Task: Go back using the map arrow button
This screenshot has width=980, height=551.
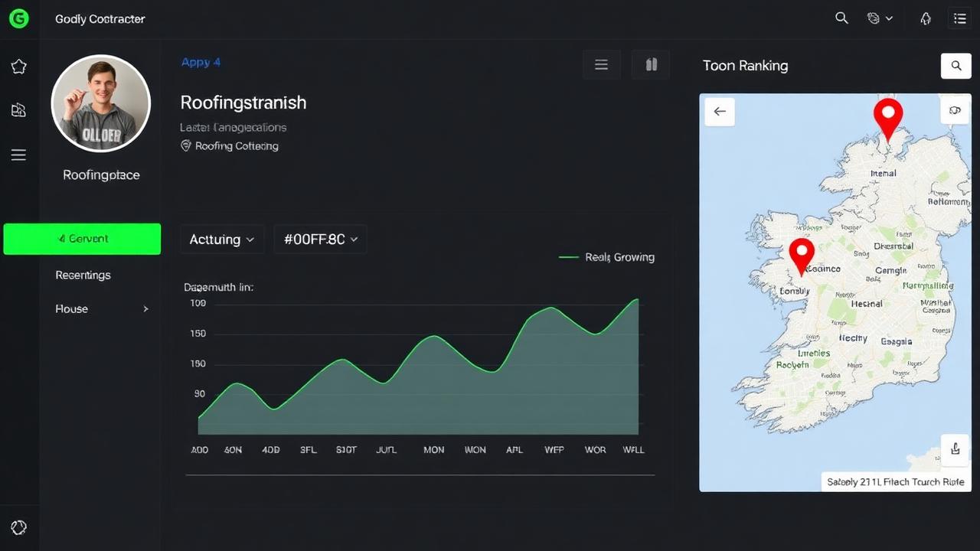Action: click(720, 112)
